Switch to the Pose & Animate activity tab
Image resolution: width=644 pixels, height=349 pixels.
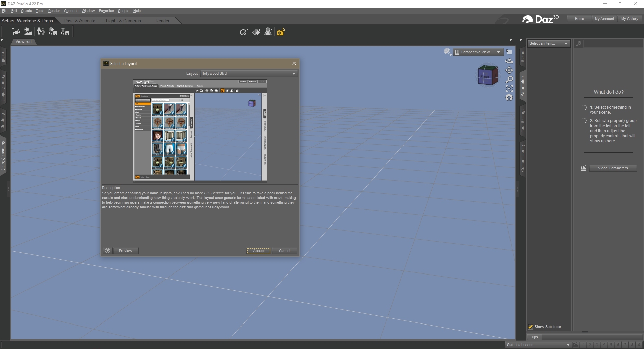click(79, 21)
